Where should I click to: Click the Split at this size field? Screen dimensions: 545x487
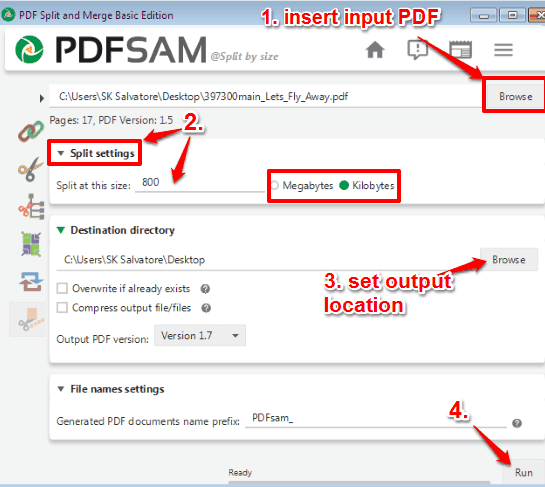(x=200, y=183)
